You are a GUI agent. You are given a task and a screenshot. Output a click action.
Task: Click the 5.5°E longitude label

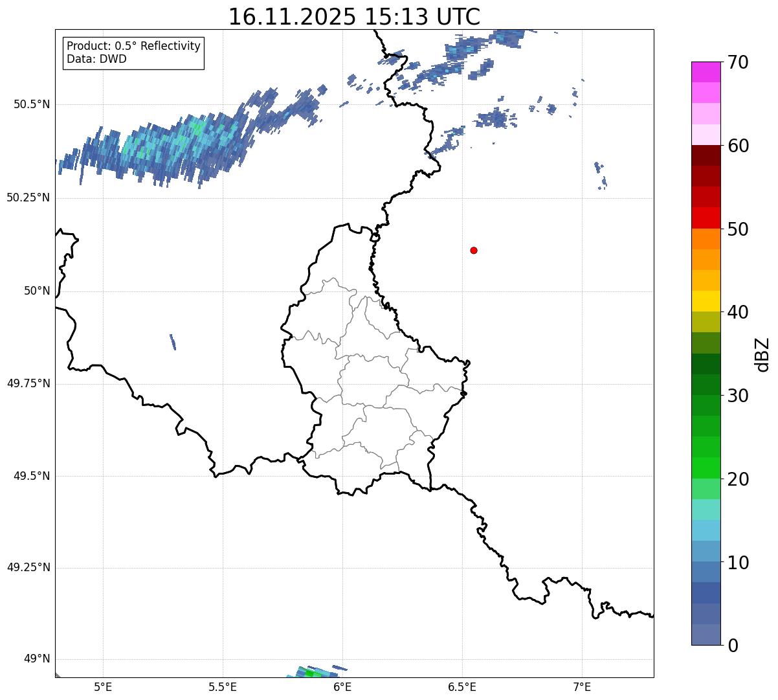point(223,686)
